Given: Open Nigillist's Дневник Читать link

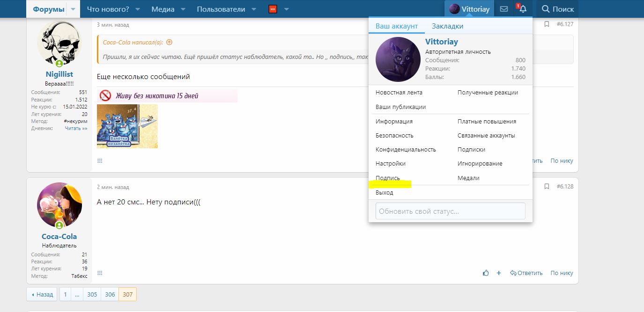Looking at the screenshot, I should 76,128.
